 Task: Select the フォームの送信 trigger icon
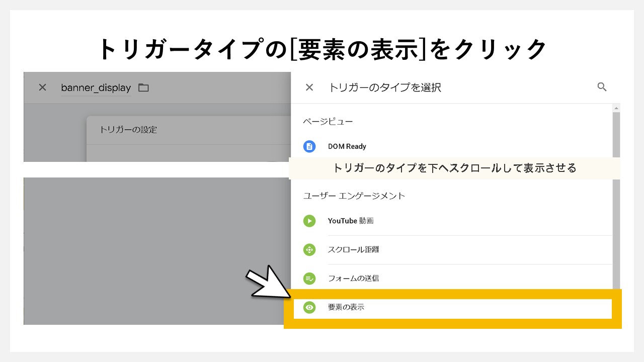309,279
